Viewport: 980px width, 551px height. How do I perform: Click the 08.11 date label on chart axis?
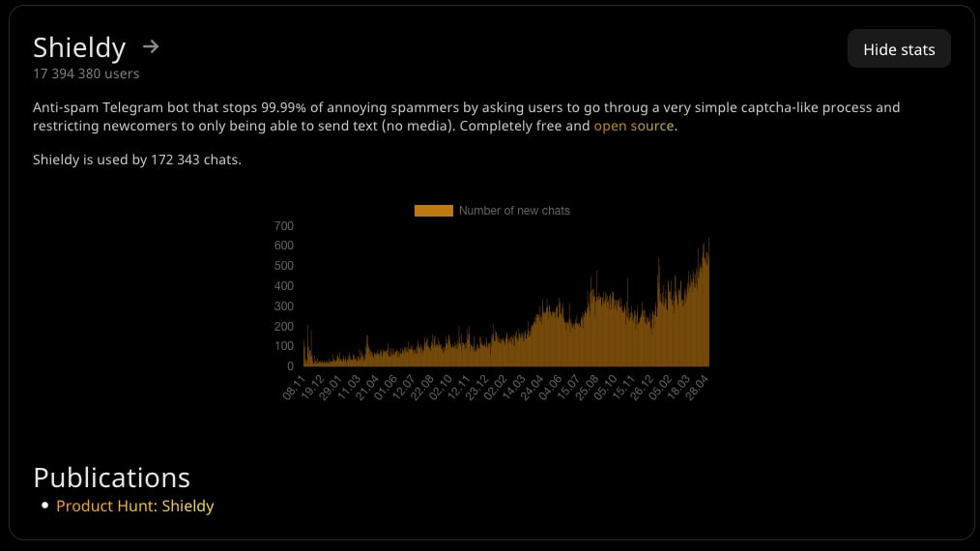[x=294, y=388]
